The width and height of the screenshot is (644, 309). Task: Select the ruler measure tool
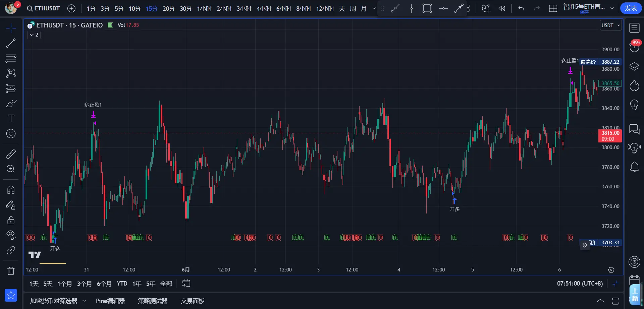click(11, 154)
